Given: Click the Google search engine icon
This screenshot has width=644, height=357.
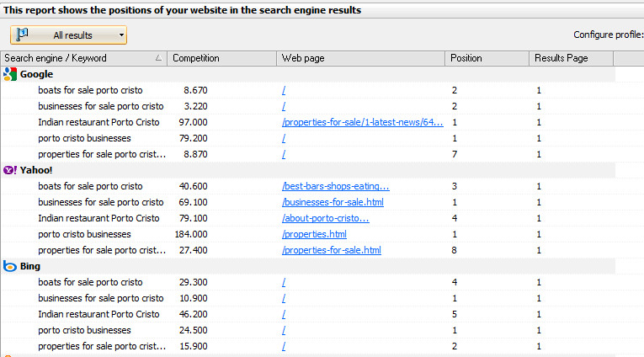Looking at the screenshot, I should 10,74.
